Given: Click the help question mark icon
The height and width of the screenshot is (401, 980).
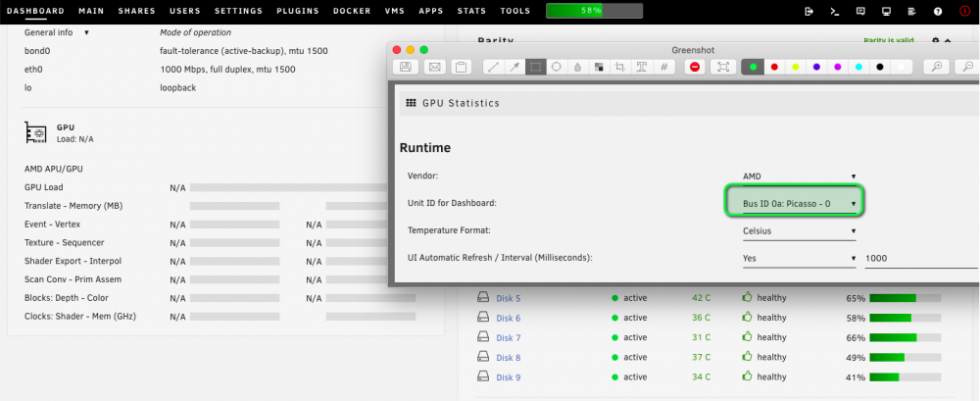Looking at the screenshot, I should (938, 11).
